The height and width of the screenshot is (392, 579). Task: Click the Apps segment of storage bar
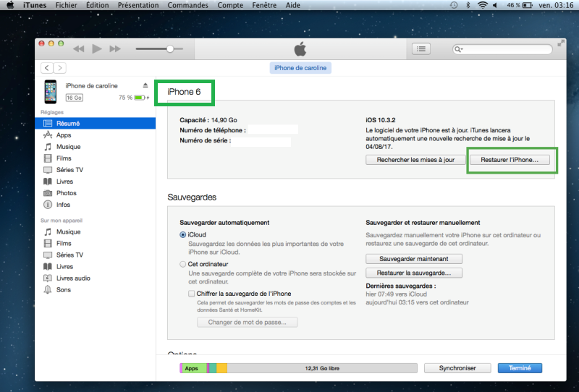(194, 368)
